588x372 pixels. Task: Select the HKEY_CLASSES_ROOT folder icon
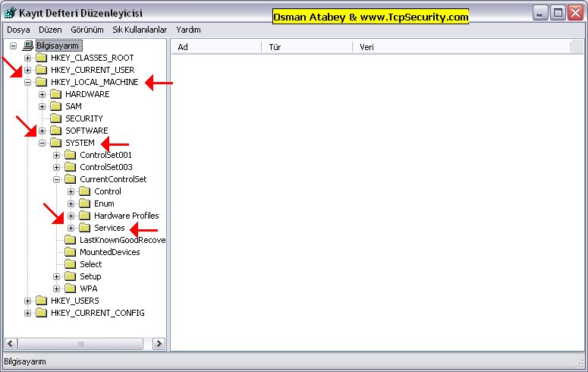(x=41, y=58)
